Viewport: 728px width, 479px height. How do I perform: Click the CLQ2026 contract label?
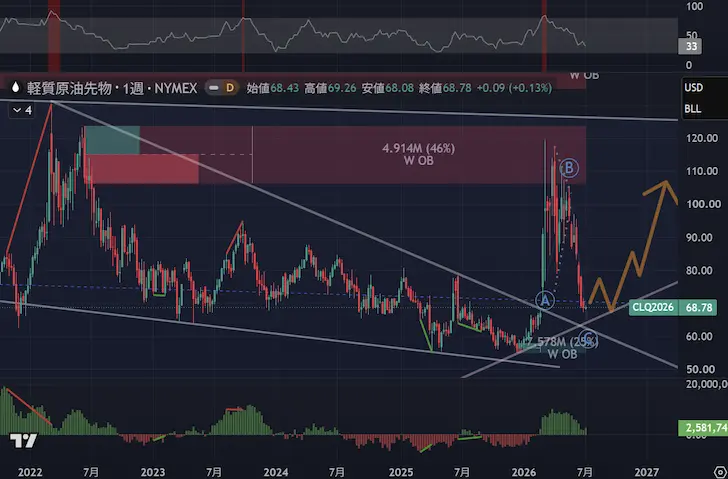point(653,308)
